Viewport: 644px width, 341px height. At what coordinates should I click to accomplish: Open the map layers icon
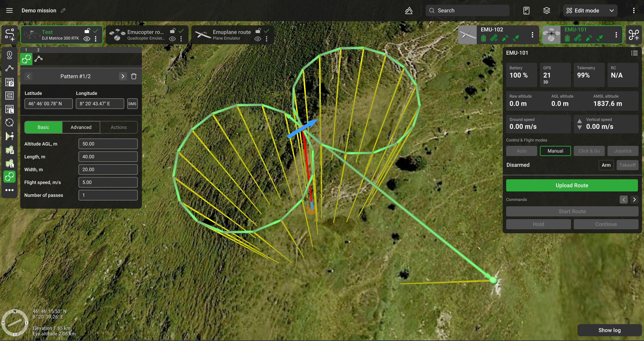[547, 10]
